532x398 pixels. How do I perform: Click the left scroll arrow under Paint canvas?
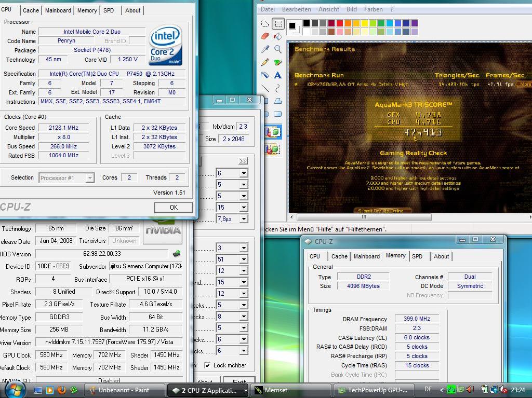pos(291,217)
